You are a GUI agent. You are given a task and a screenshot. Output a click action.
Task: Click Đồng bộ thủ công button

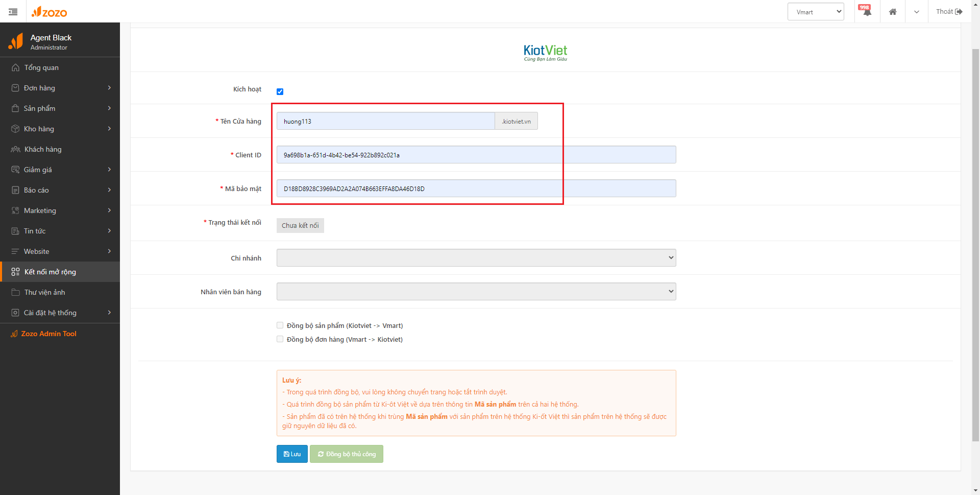pyautogui.click(x=347, y=454)
